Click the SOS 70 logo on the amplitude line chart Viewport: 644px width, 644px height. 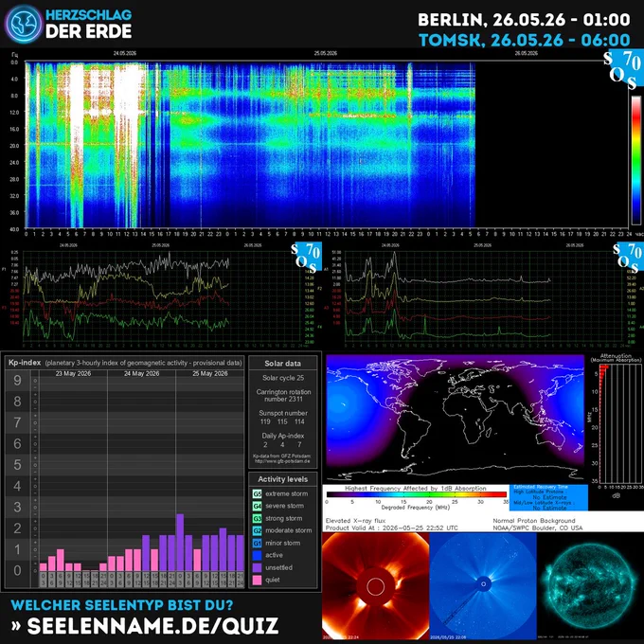point(628,258)
